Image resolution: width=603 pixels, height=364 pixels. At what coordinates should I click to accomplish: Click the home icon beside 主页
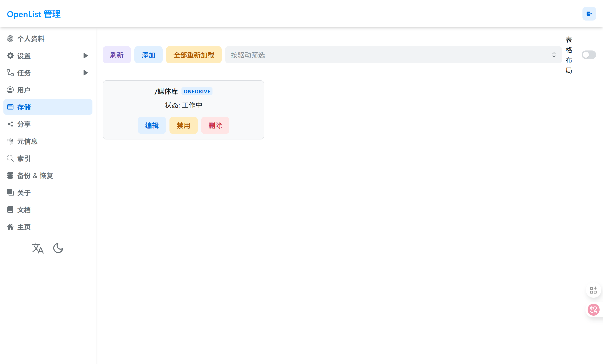coord(10,227)
